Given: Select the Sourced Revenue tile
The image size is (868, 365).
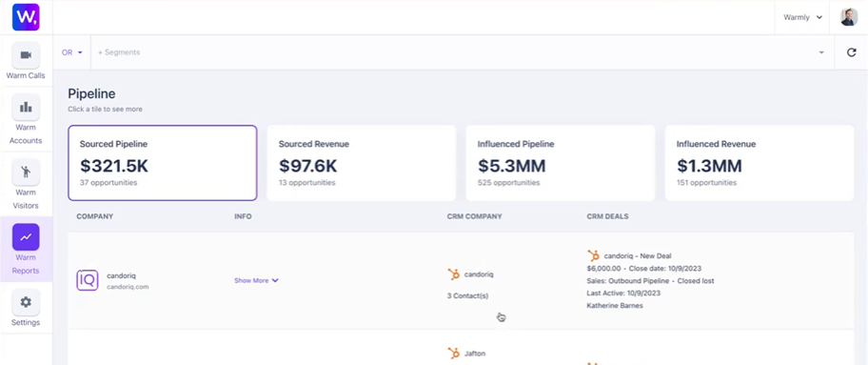Looking at the screenshot, I should click(x=362, y=163).
